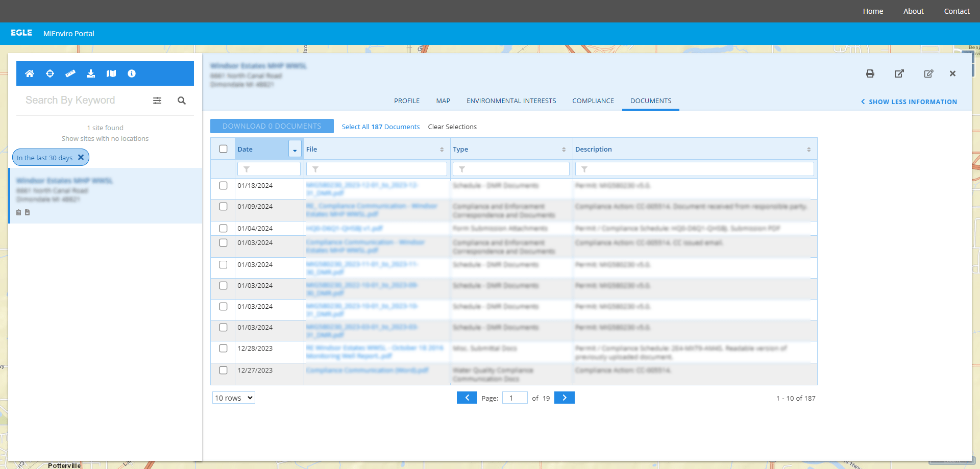This screenshot has width=980, height=469.
Task: Open site in new window icon
Action: (899, 73)
